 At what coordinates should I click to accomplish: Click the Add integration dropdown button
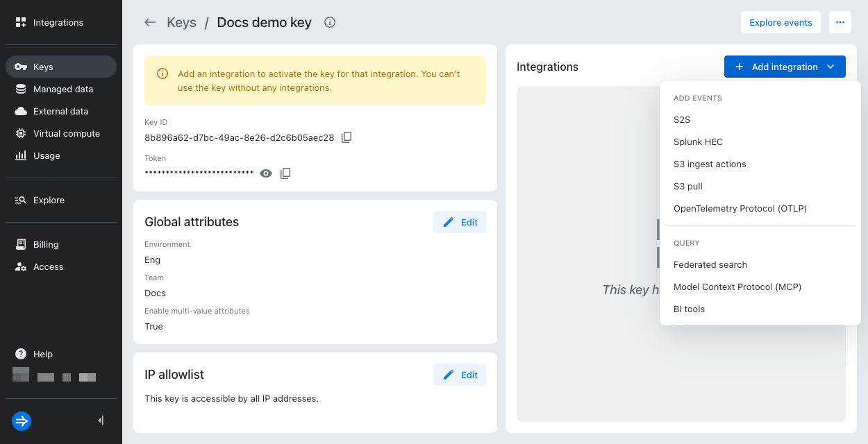click(785, 67)
